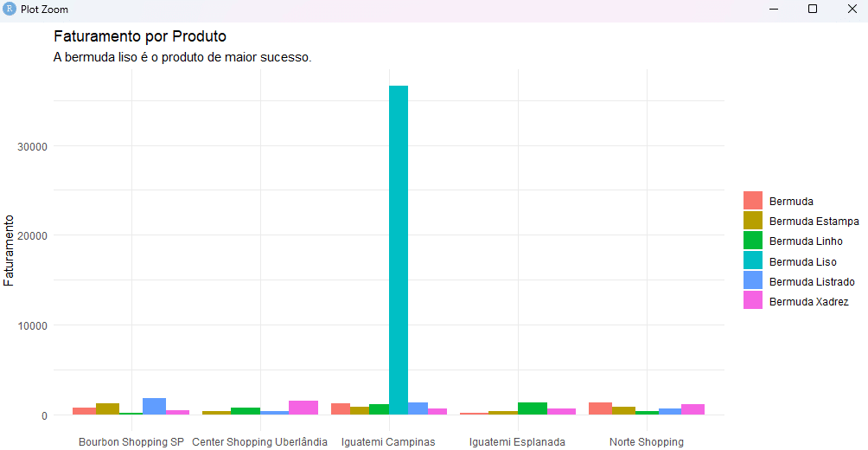Click the R logo icon in title bar
Screen dimensions: 868x450
coord(10,10)
